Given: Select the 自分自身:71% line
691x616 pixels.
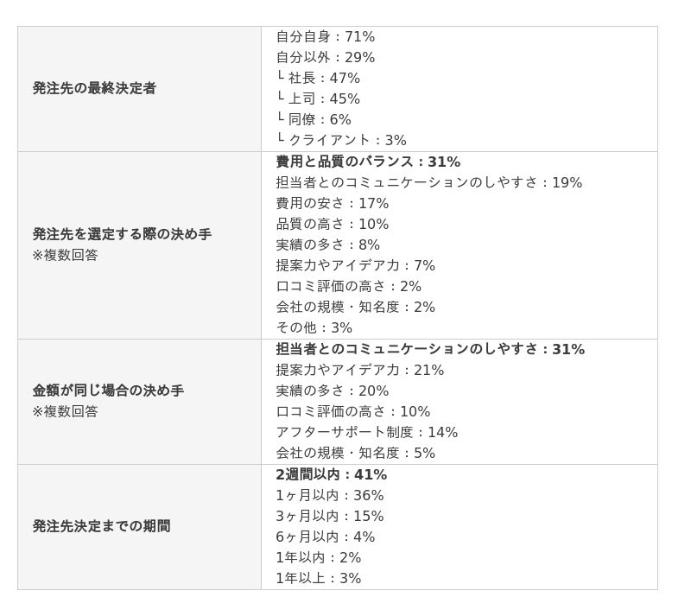Looking at the screenshot, I should (326, 36).
